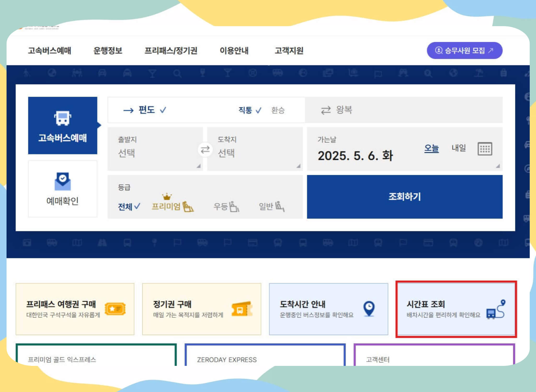Choose the 왕복 round-trip option
This screenshot has height=392, width=536.
pyautogui.click(x=404, y=110)
